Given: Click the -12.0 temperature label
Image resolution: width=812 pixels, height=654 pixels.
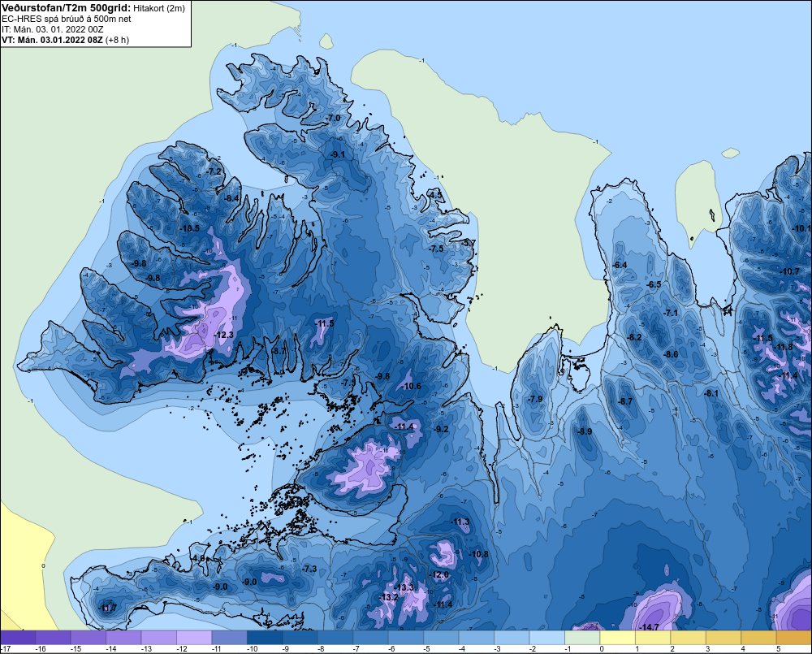Looking at the screenshot, I should coord(439,574).
